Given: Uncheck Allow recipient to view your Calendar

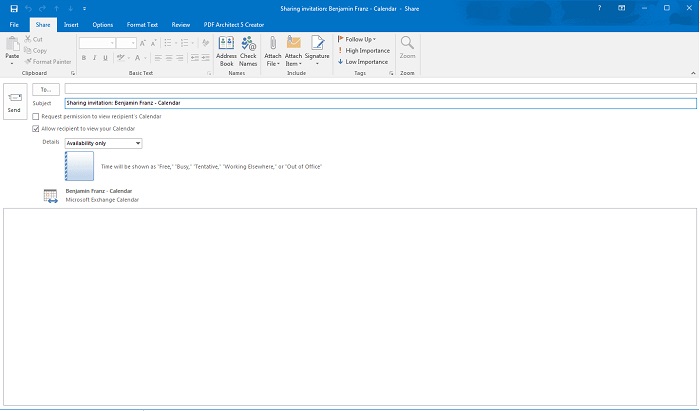Looking at the screenshot, I should (36, 129).
